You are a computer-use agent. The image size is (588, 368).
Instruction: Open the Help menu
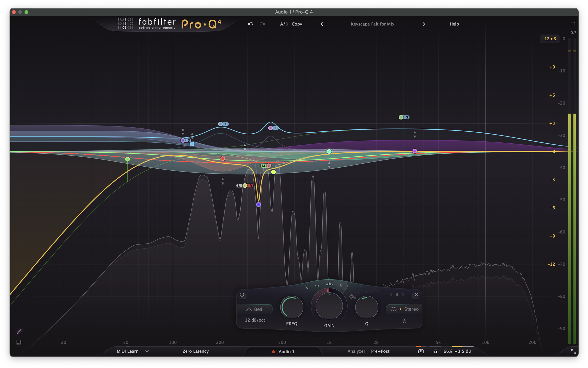click(454, 24)
